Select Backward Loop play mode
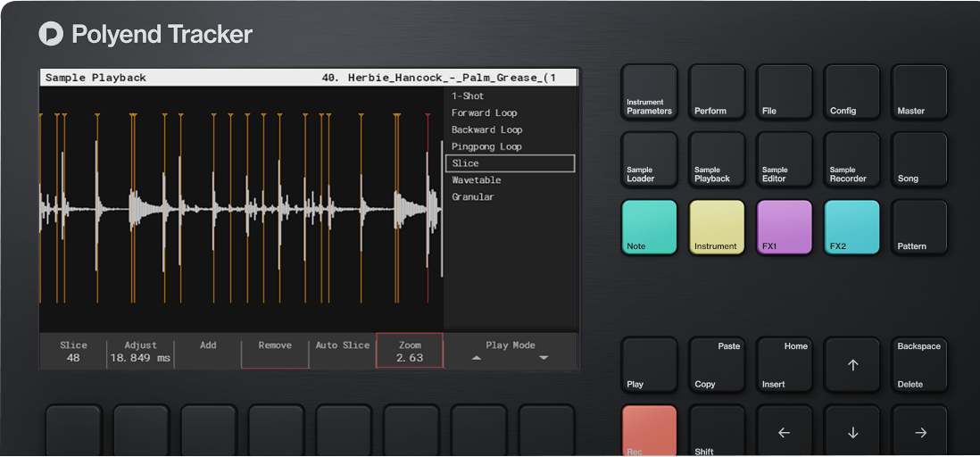Viewport: 980px width, 457px height. (510, 130)
